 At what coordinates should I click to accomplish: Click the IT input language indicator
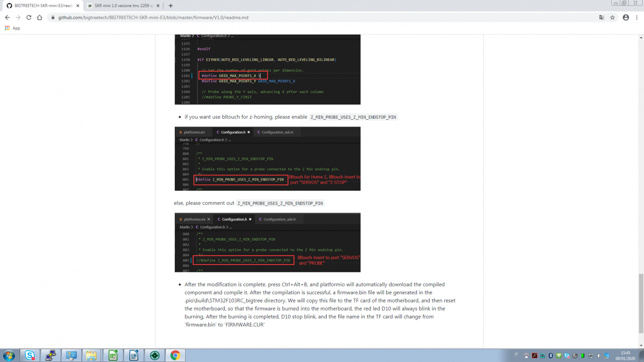(516, 355)
